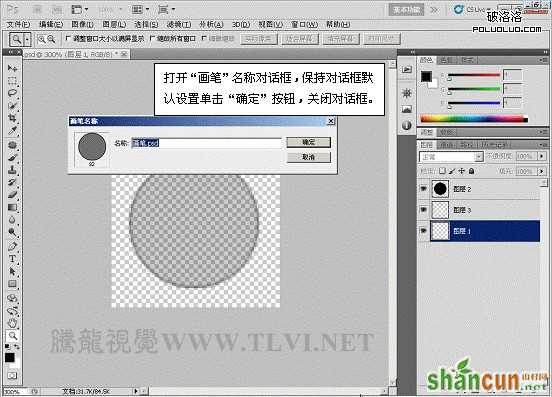This screenshot has height=397, width=552.
Task: Click 确定 in brush name dialog
Action: tap(309, 142)
